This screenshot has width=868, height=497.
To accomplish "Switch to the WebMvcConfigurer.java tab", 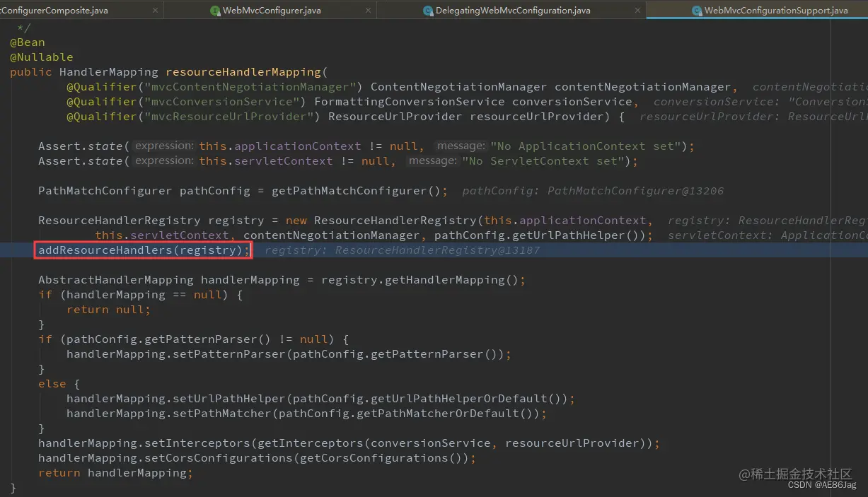I will click(x=272, y=11).
